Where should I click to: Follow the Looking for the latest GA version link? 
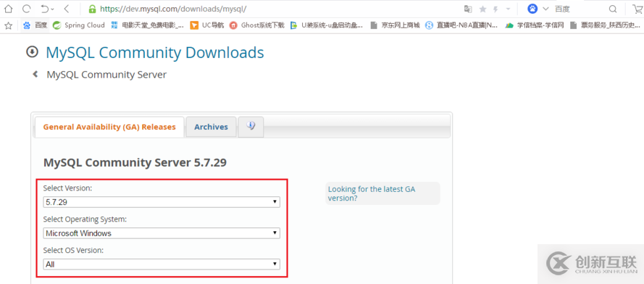[x=372, y=193]
